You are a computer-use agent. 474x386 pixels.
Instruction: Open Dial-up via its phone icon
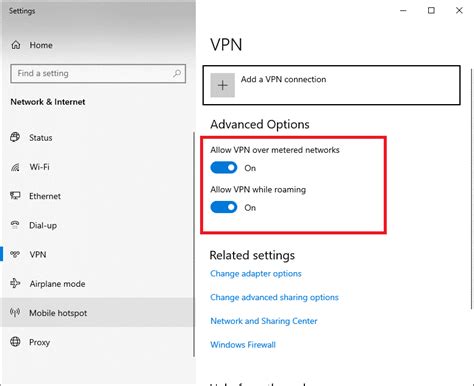(15, 224)
